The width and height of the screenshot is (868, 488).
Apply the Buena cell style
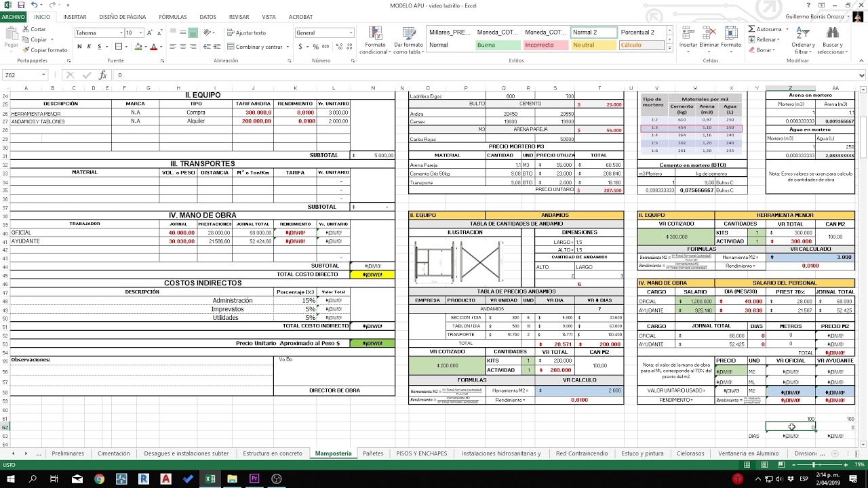[x=498, y=45]
